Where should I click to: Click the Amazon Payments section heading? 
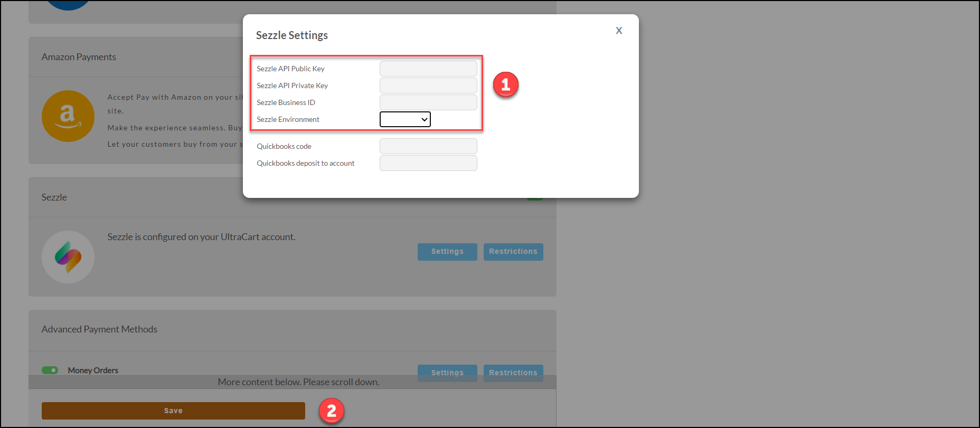[79, 57]
